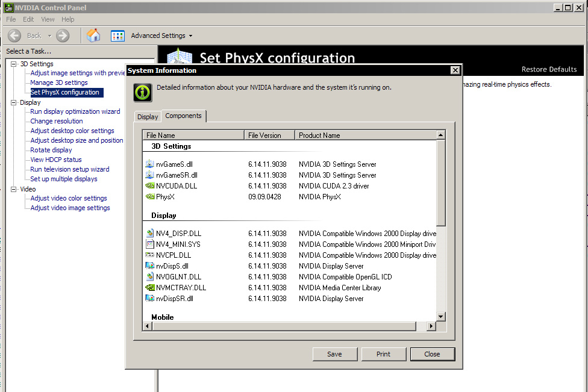This screenshot has height=392, width=588.
Task: Click the vertical scrollbar up arrow
Action: click(x=441, y=134)
